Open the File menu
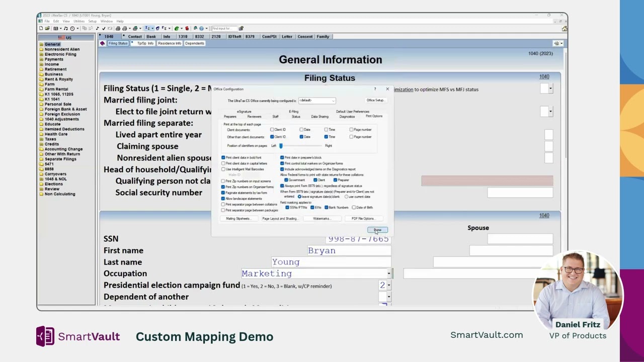Image resolution: width=644 pixels, height=362 pixels. pos(47,21)
